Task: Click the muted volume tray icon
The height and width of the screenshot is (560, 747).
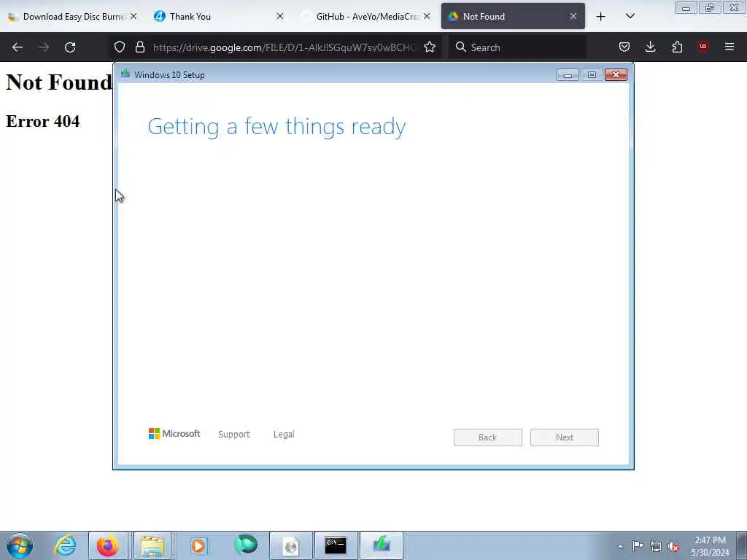Action: click(x=673, y=546)
